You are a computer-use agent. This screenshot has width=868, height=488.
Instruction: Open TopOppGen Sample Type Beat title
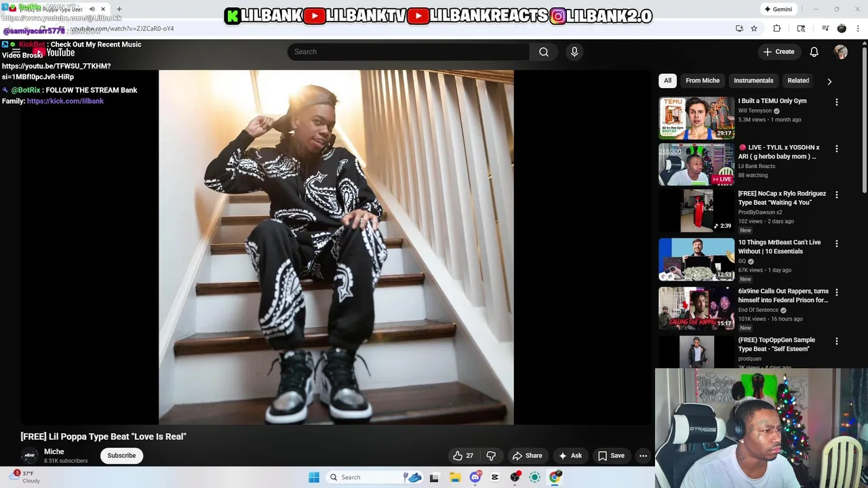tap(777, 344)
